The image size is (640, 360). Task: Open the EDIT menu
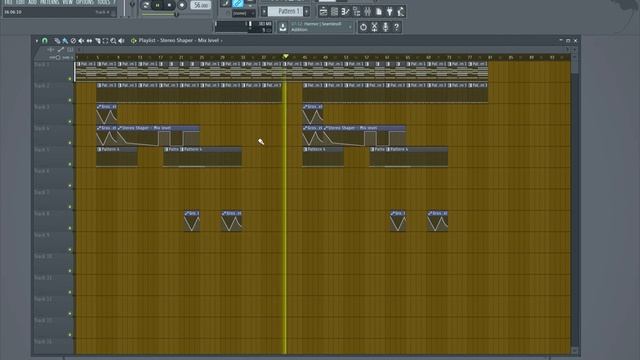[20, 2]
